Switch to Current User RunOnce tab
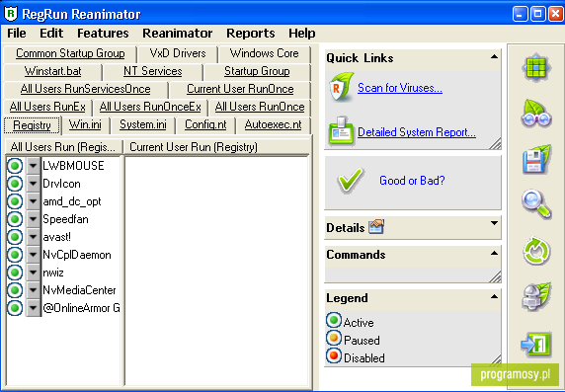 [x=240, y=89]
